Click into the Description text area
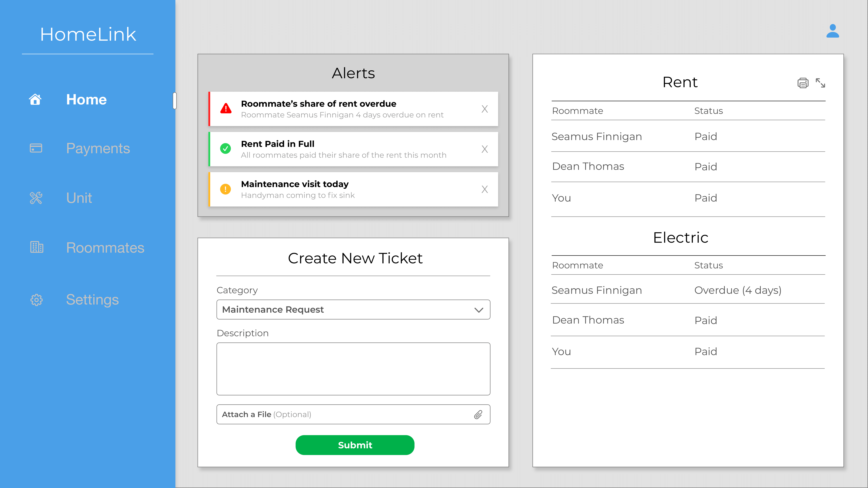 tap(353, 369)
